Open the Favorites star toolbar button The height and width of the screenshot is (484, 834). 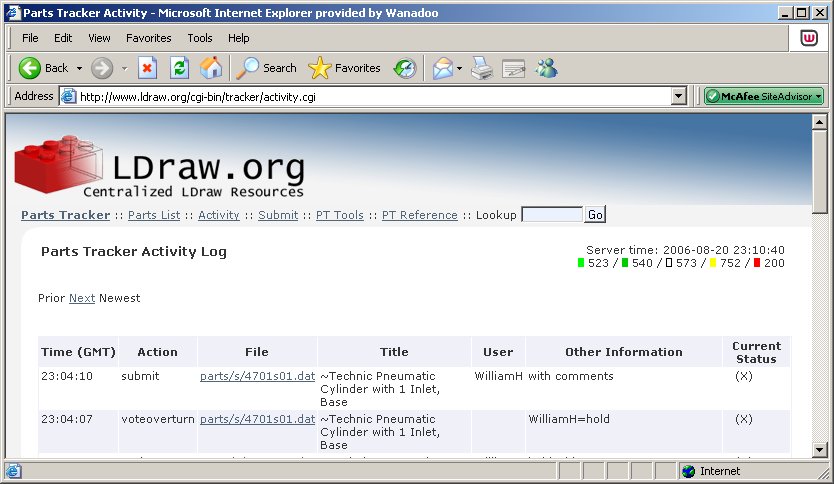pyautogui.click(x=345, y=68)
